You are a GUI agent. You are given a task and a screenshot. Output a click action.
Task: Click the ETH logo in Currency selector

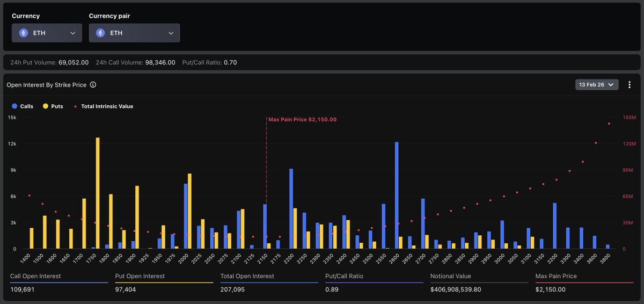coord(23,33)
